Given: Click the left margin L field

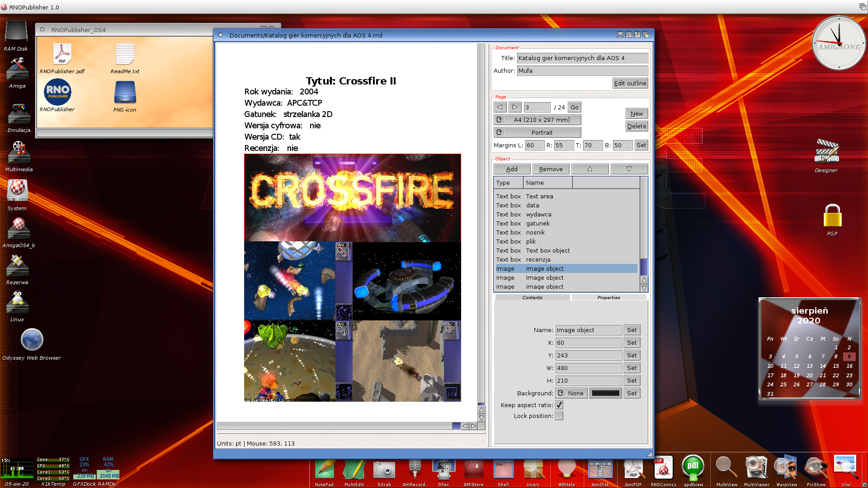Looking at the screenshot, I should (534, 145).
